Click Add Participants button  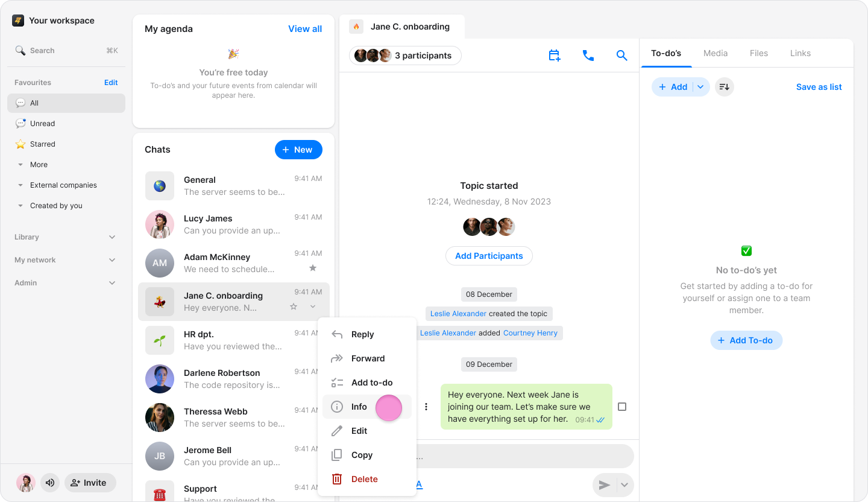point(489,256)
